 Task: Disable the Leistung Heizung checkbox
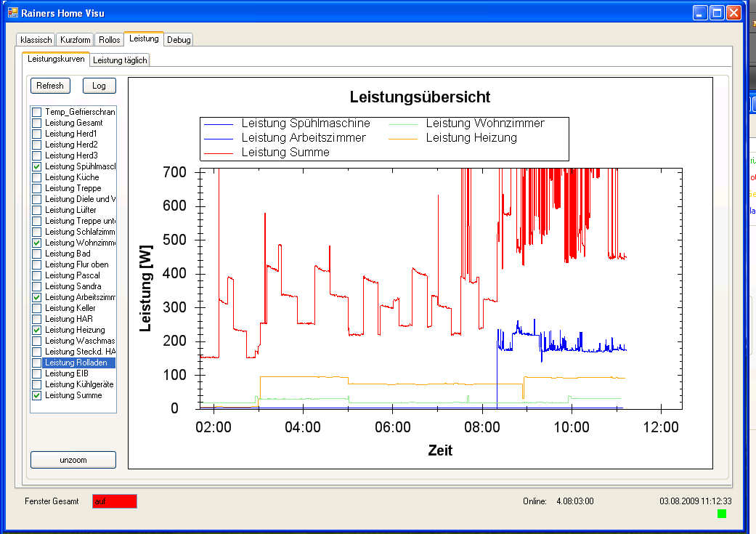coord(36,330)
